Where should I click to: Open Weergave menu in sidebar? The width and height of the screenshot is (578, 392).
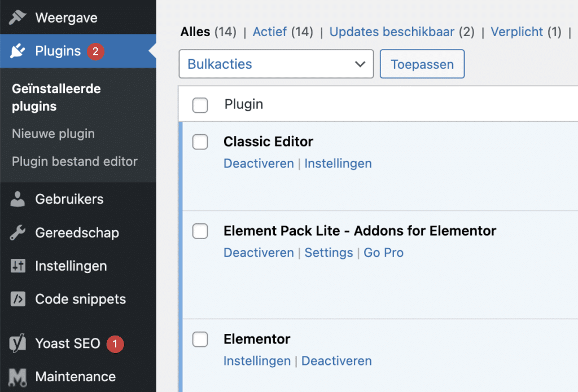(78, 17)
